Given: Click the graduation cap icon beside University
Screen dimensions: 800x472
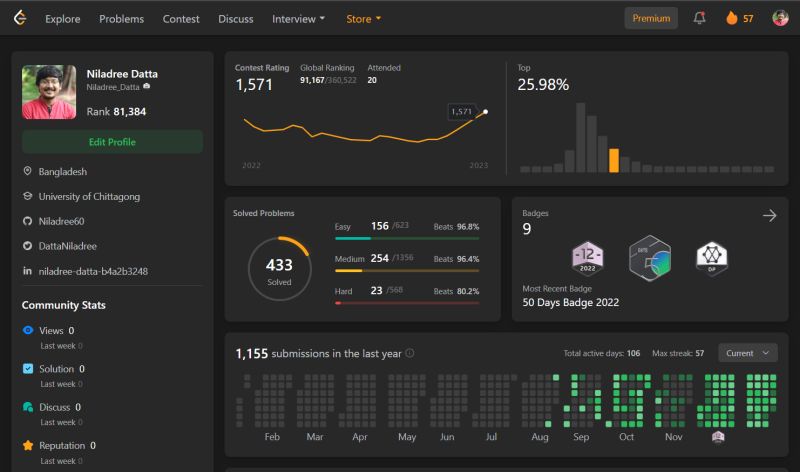Looking at the screenshot, I should [28, 196].
